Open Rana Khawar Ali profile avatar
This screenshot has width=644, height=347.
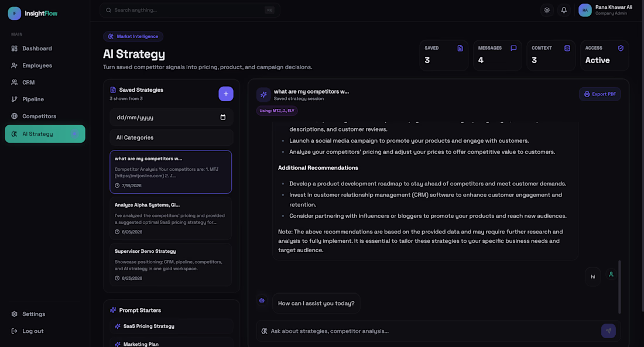[x=585, y=11]
